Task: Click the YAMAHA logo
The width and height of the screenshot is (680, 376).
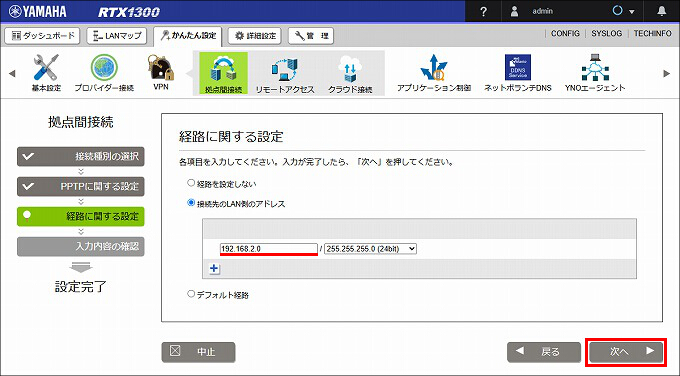Action: point(38,12)
